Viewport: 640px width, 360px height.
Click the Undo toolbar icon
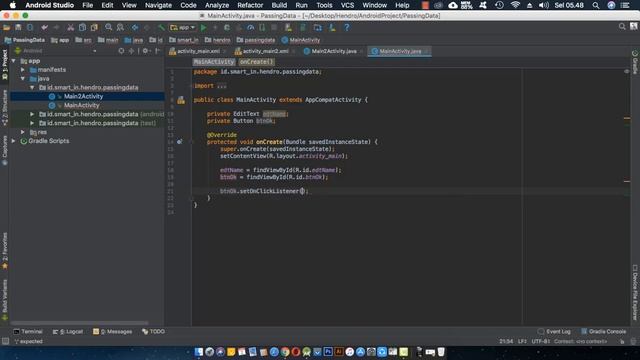coord(44,27)
